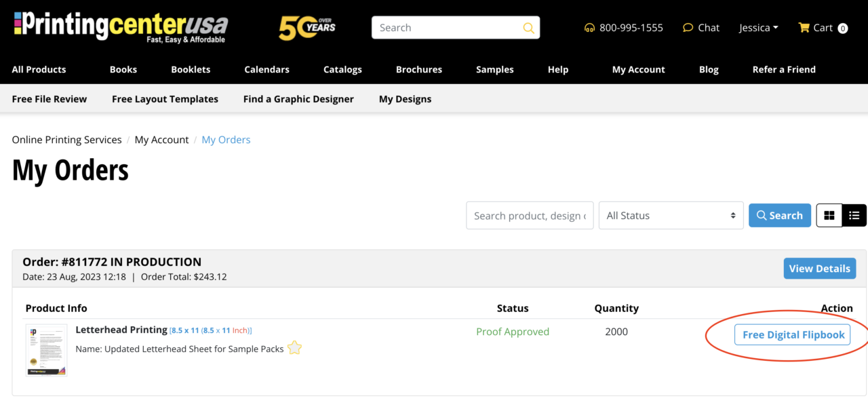Image resolution: width=868 pixels, height=407 pixels.
Task: Expand the Jessica account dropdown
Action: pyautogui.click(x=758, y=28)
